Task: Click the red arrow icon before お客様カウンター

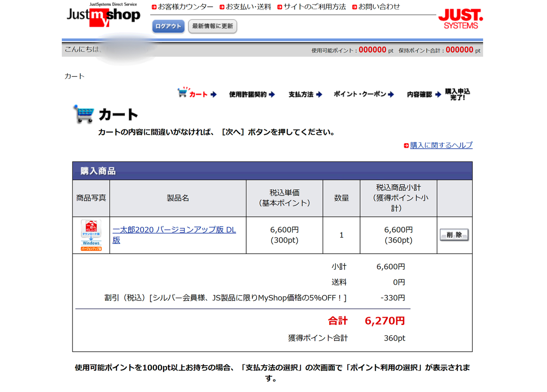Action: click(x=155, y=7)
